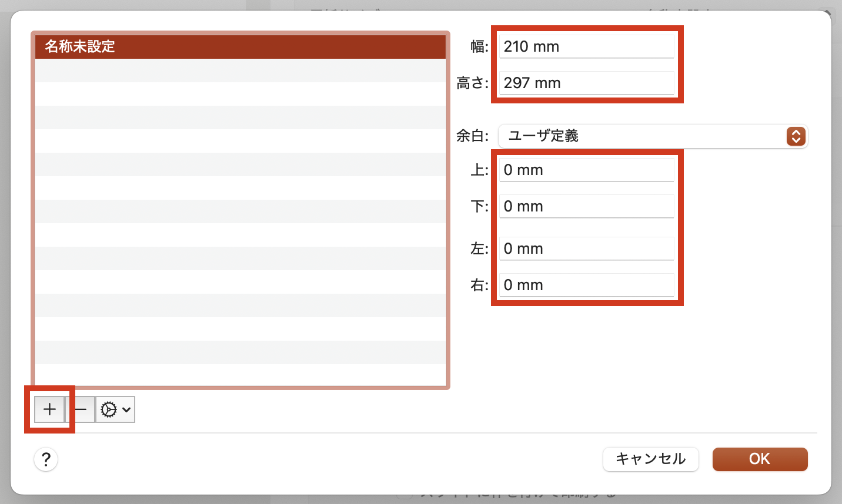Click the minus button to remove paper size
Screen dimensions: 842x504
click(81, 409)
